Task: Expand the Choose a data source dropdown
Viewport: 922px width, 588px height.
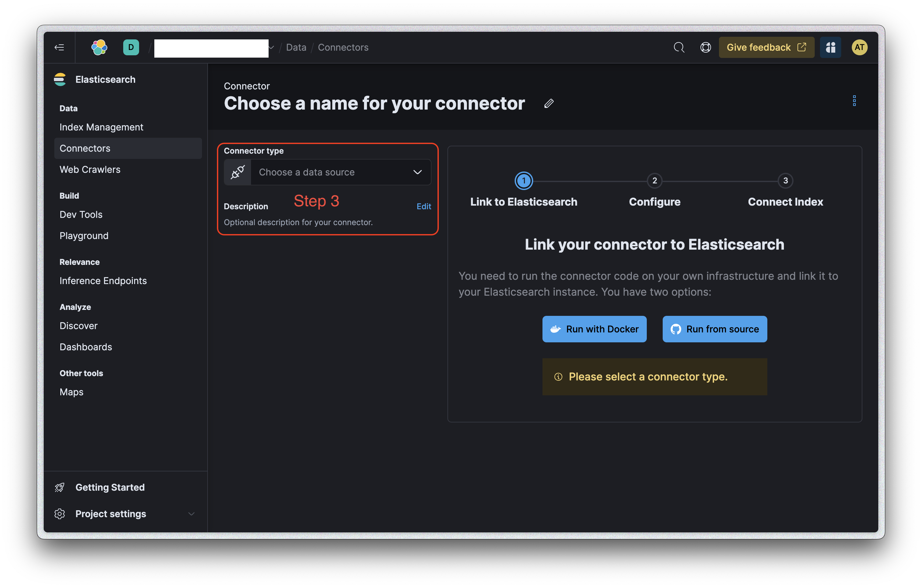Action: tap(328, 172)
